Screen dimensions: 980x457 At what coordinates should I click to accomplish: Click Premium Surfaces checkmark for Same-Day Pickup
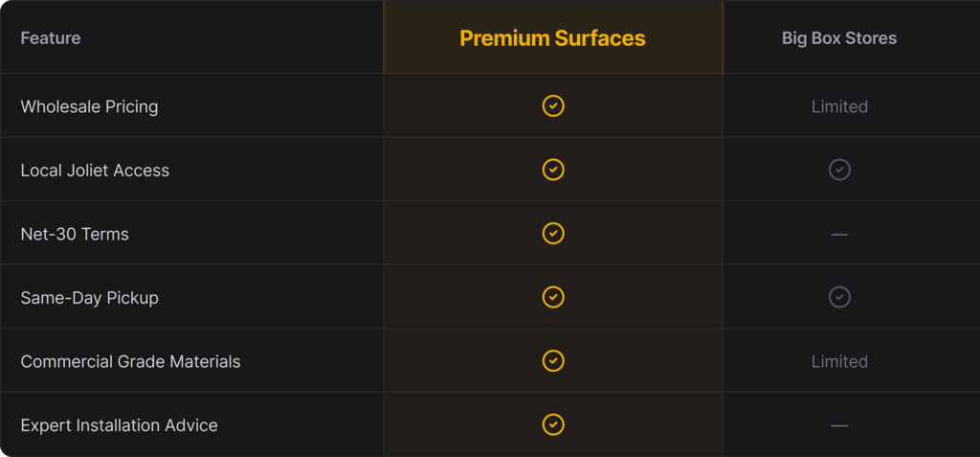[553, 297]
